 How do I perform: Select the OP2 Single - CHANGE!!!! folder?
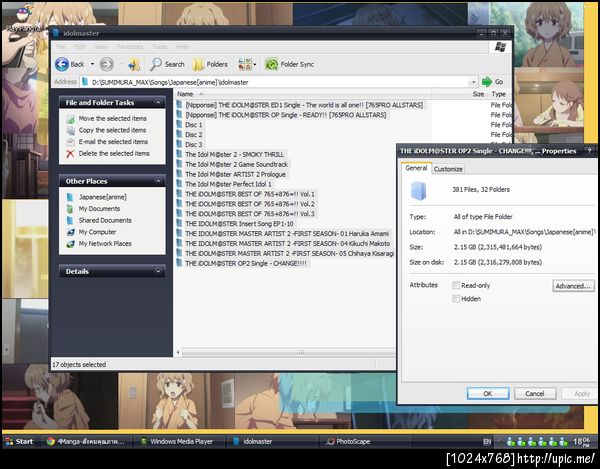(x=246, y=263)
